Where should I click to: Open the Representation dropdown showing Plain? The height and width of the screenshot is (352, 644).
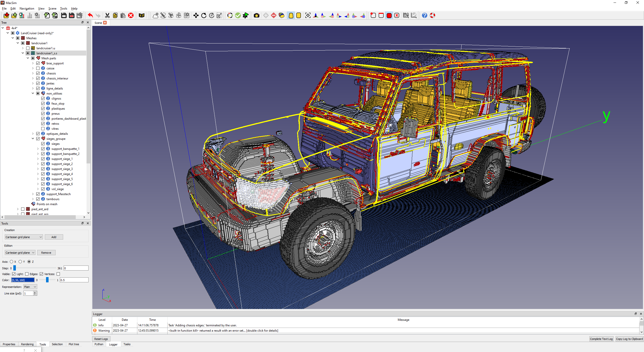click(30, 287)
